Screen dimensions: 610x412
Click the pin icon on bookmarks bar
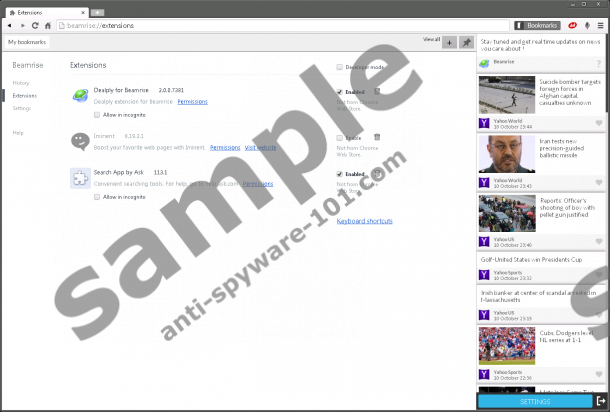pyautogui.click(x=467, y=42)
